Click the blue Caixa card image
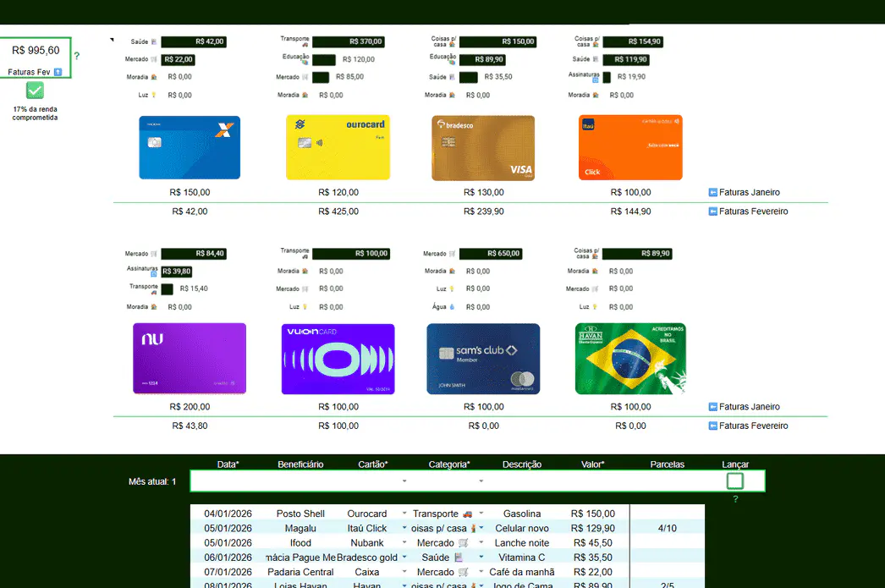This screenshot has width=885, height=588. [x=190, y=147]
